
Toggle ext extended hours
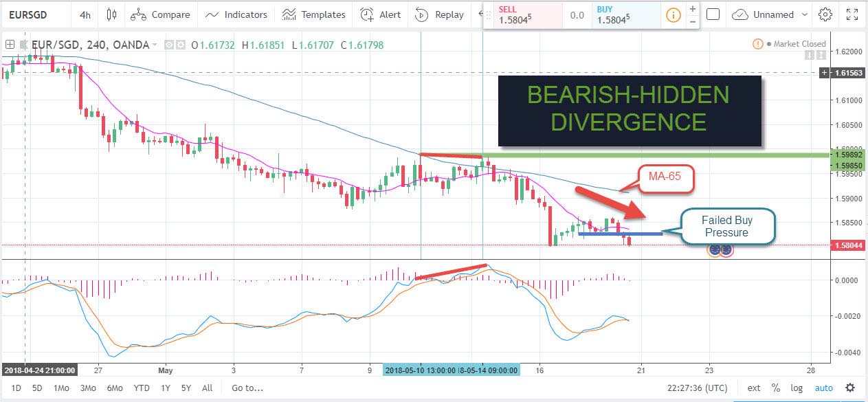754,388
